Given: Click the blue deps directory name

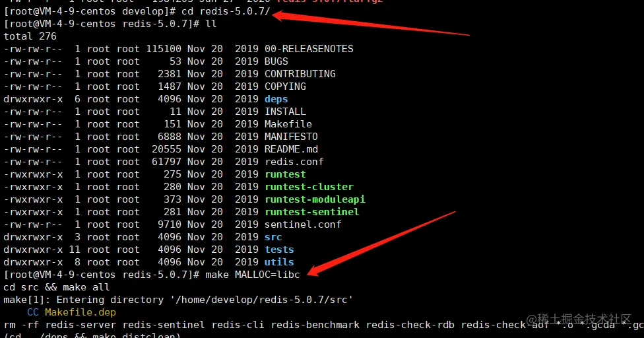Looking at the screenshot, I should [276, 100].
